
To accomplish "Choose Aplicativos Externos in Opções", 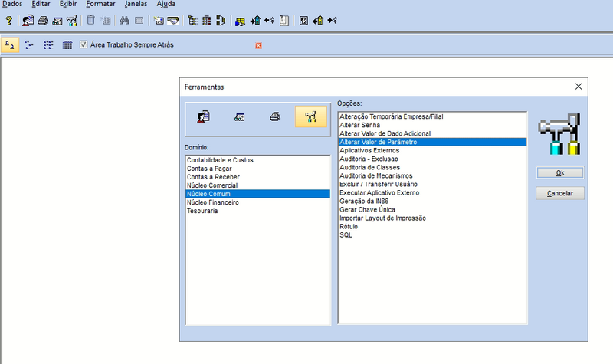I will (x=432, y=150).
